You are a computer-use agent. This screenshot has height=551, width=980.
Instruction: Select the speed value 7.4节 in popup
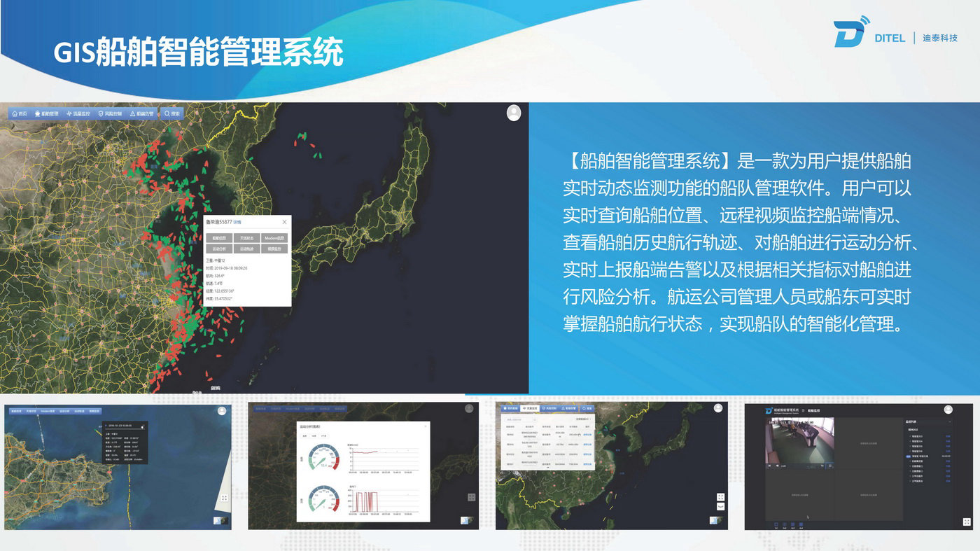[218, 284]
